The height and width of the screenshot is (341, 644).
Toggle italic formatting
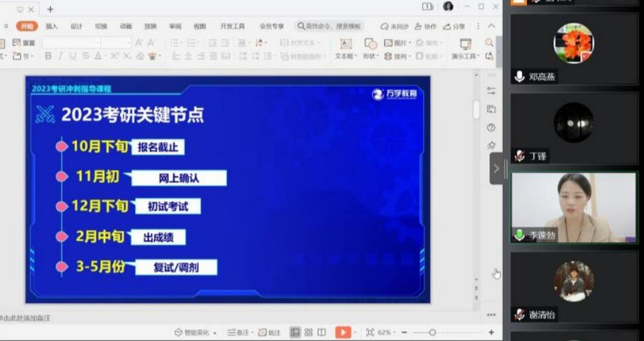61,56
